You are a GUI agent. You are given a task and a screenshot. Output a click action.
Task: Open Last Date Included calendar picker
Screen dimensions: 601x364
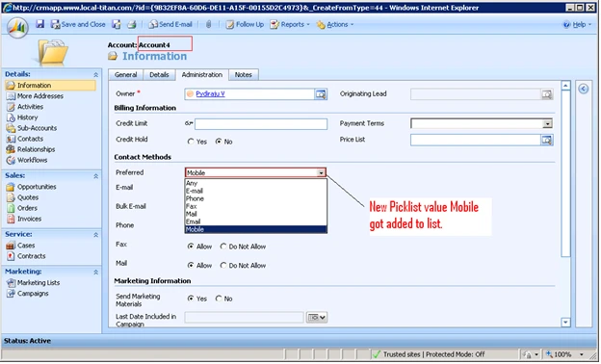pos(317,318)
